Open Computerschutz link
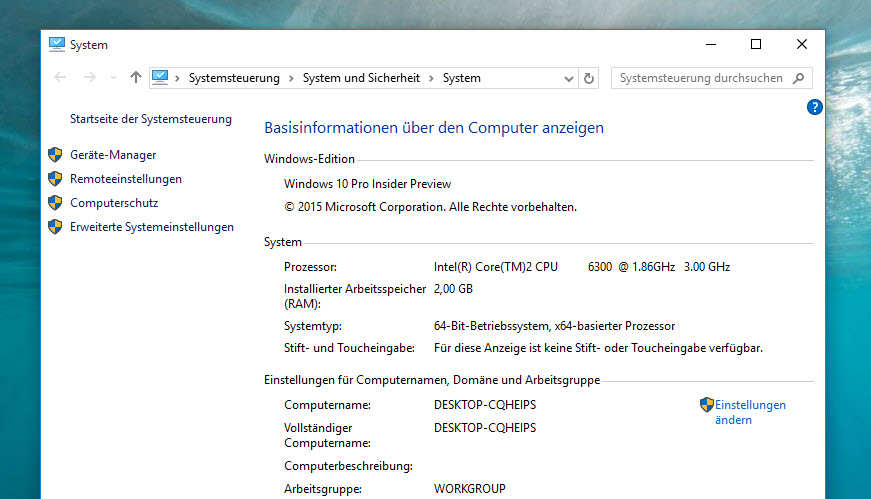Image resolution: width=871 pixels, height=499 pixels. pyautogui.click(x=114, y=203)
